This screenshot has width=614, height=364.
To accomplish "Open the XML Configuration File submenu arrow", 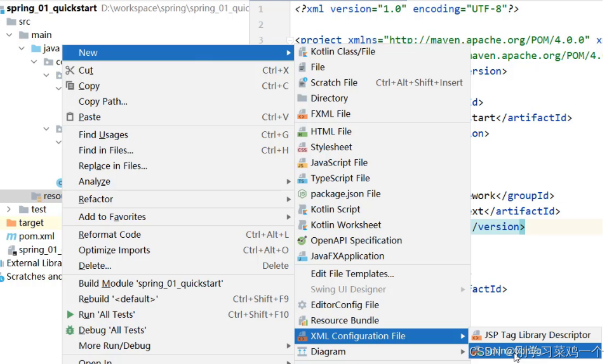I will (x=463, y=336).
